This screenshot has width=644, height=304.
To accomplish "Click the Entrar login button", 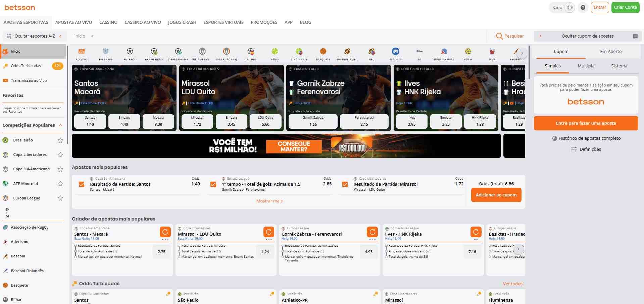I will (x=600, y=7).
